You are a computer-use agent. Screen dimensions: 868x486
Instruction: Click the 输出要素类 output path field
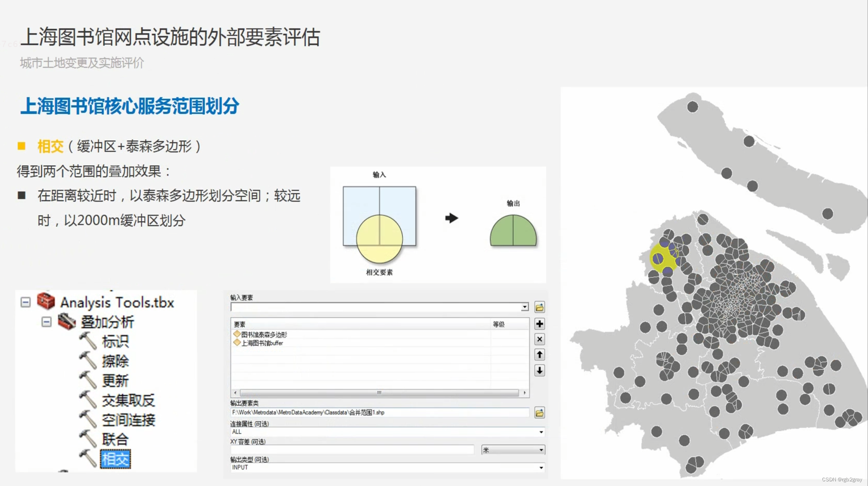(x=380, y=413)
